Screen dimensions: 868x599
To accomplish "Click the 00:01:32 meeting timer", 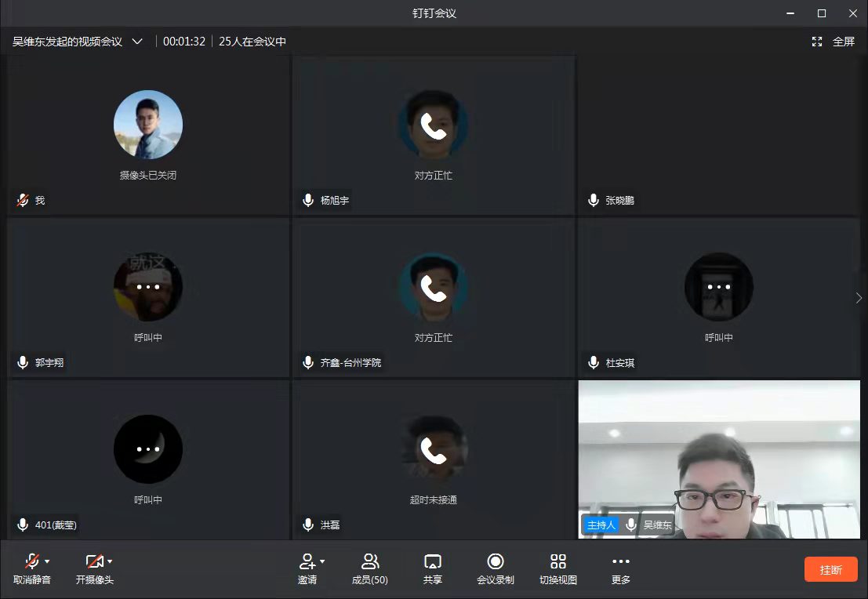I will coord(184,42).
